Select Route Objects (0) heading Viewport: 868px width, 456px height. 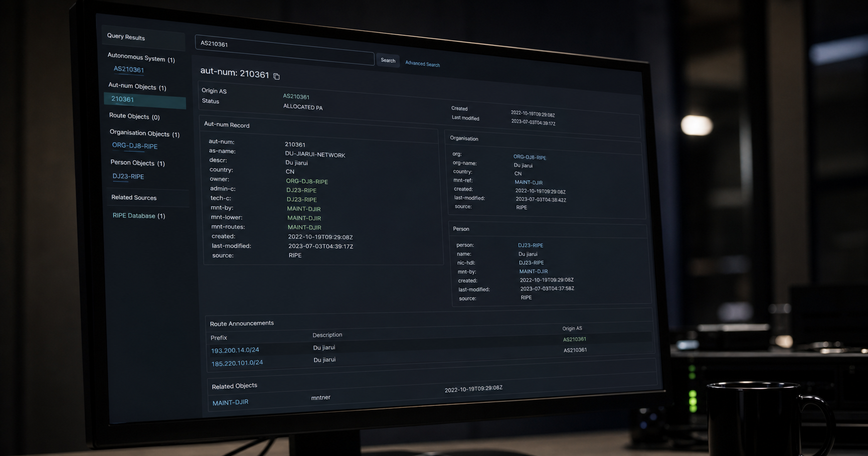click(x=134, y=116)
